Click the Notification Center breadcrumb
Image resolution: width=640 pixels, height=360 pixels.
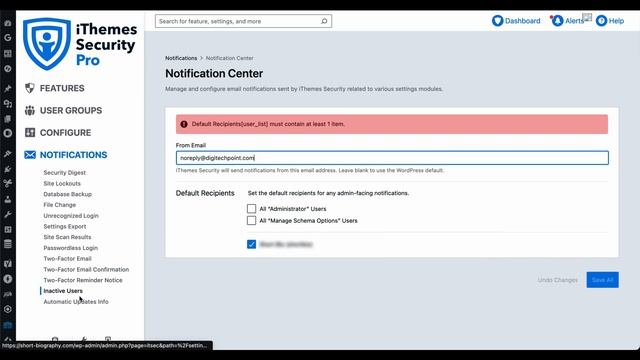point(229,58)
